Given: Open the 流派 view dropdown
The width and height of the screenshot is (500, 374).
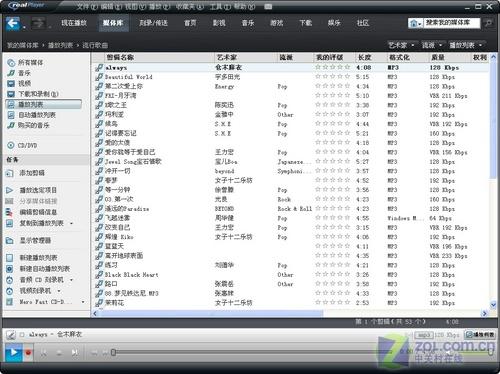Looking at the screenshot, I should point(432,45).
